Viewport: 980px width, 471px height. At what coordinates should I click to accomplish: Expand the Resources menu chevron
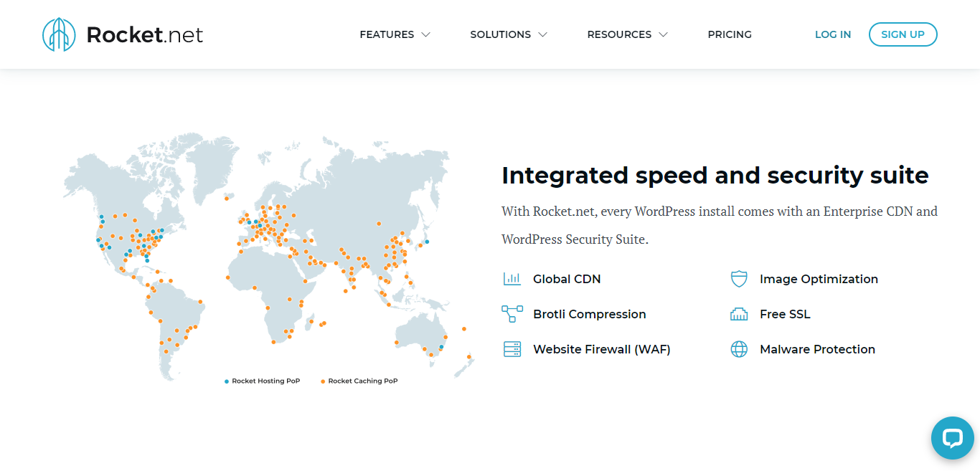663,34
